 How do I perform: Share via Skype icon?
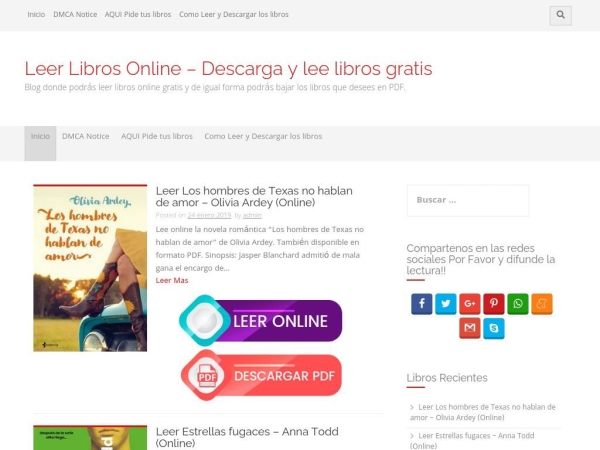494,328
